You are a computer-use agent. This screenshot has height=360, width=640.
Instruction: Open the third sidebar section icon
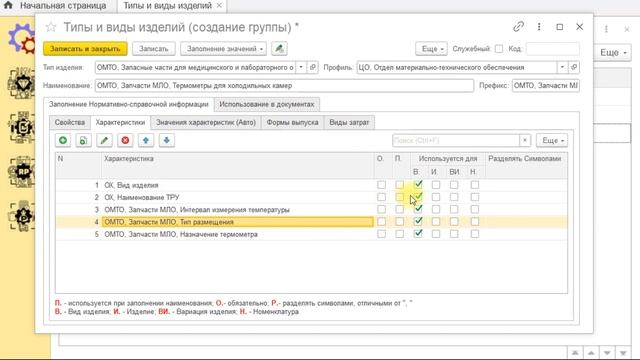[22, 127]
